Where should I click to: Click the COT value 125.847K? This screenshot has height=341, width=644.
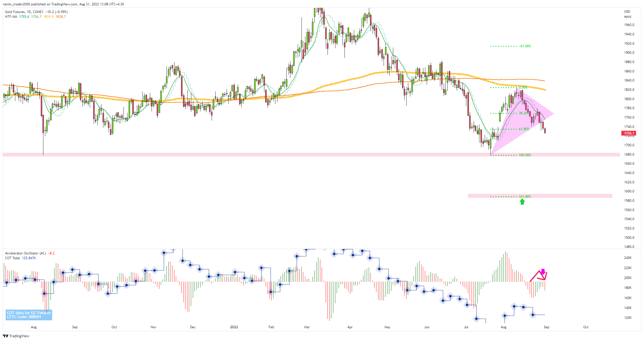click(x=29, y=258)
